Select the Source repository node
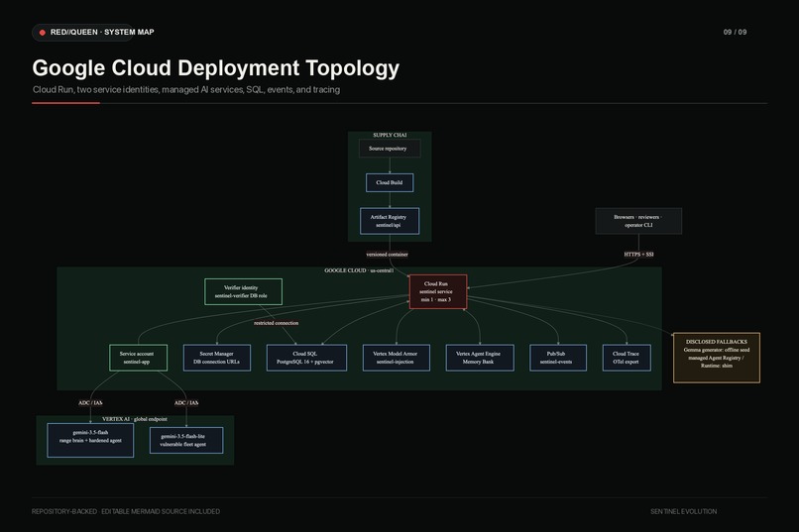 [x=390, y=149]
